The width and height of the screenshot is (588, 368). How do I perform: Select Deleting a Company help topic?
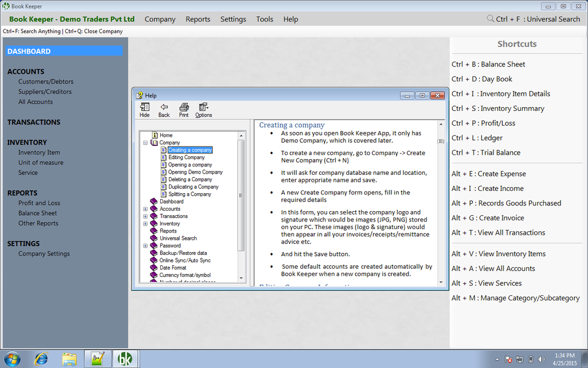point(190,179)
